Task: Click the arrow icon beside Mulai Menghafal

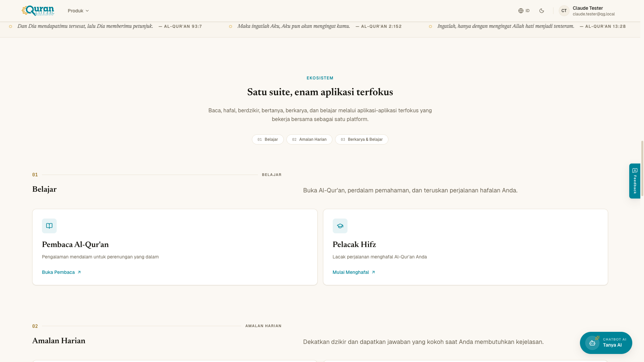Action: [373, 272]
